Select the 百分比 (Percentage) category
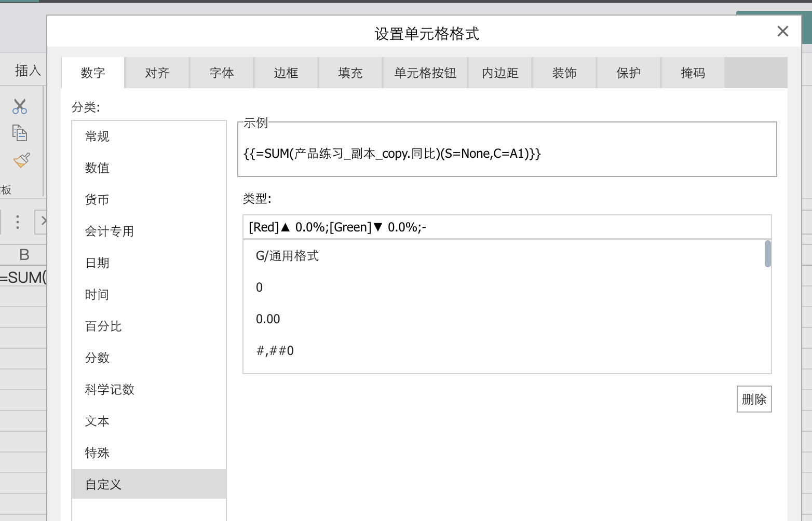 tap(103, 326)
